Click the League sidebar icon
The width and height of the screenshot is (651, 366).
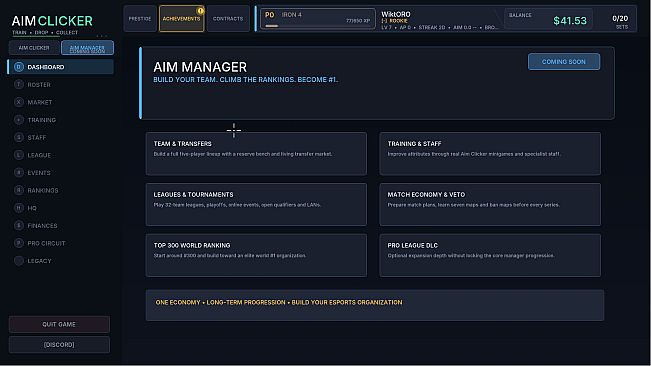19,155
